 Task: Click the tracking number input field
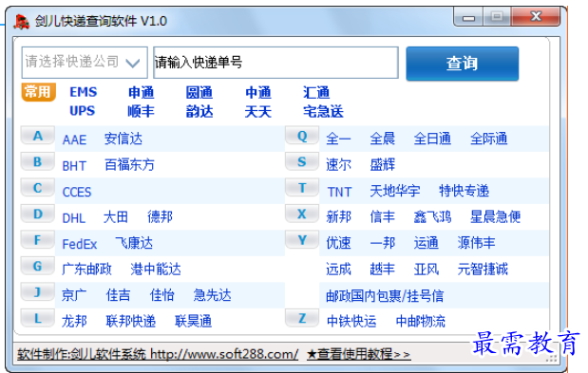click(275, 63)
